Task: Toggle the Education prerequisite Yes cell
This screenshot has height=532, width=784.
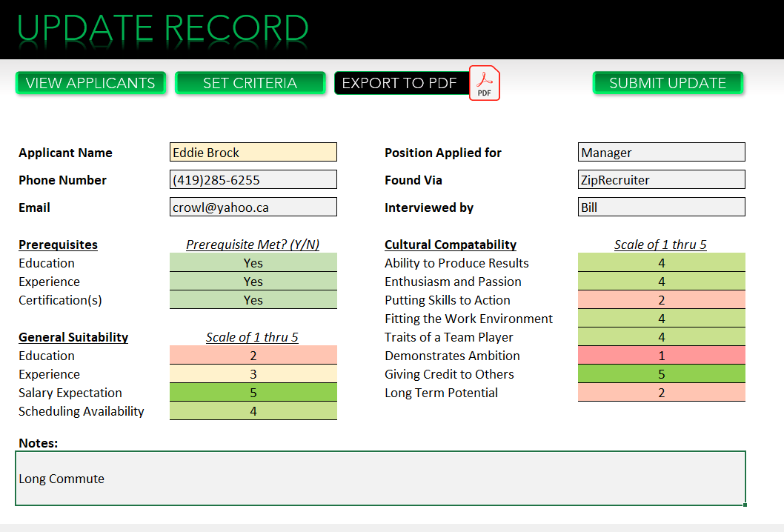Action: 253,262
